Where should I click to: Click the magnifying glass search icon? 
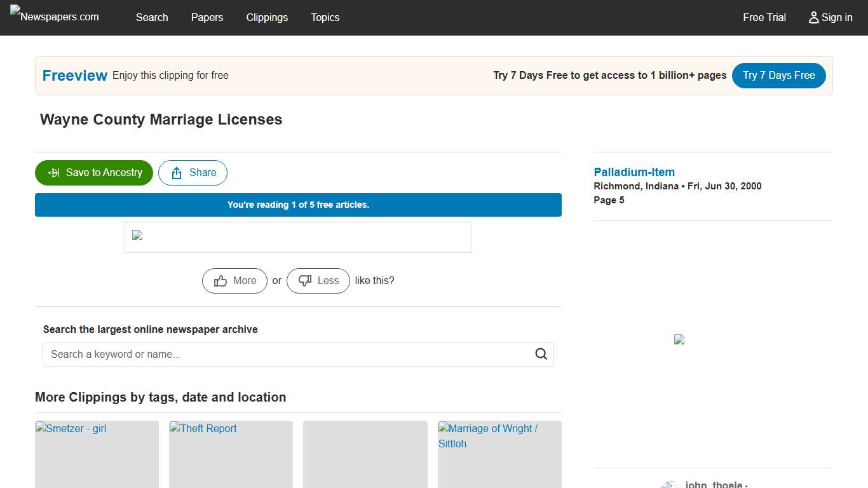click(x=541, y=355)
